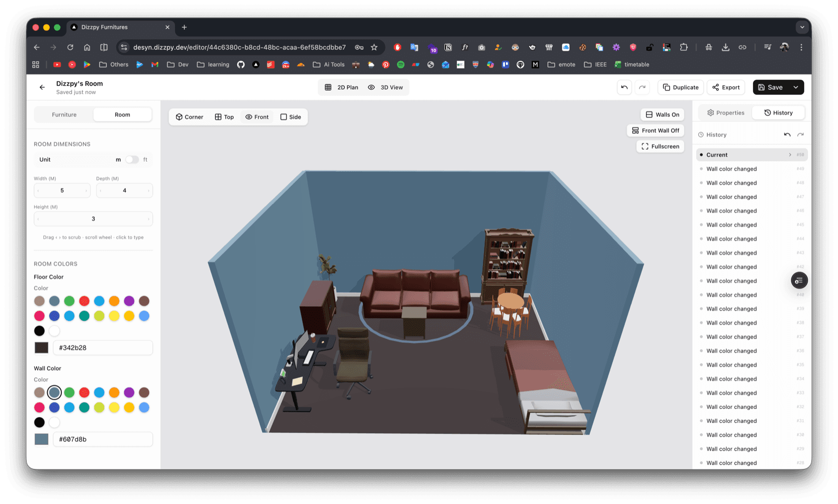
Task: Click the browser address bar URL
Action: pyautogui.click(x=239, y=47)
